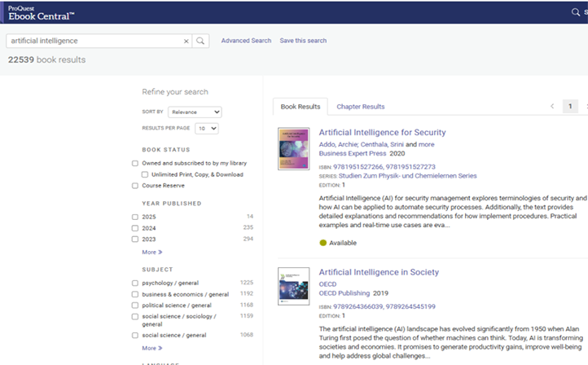Switch to the Chapter Results tab
Image resolution: width=588 pixels, height=365 pixels.
[361, 107]
